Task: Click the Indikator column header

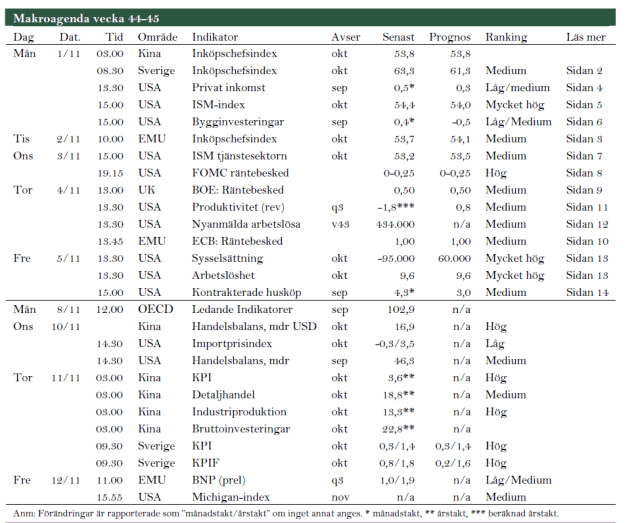Action: 215,37
